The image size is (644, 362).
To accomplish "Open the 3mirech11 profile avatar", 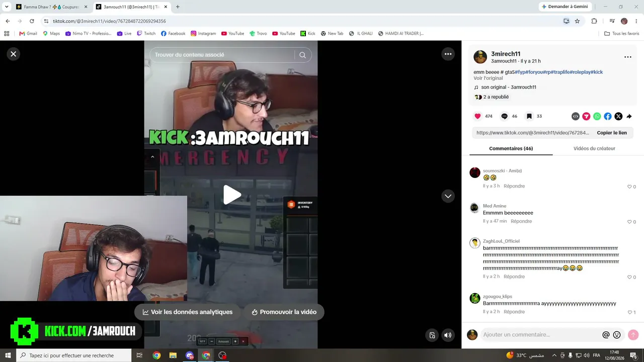I will (x=480, y=57).
